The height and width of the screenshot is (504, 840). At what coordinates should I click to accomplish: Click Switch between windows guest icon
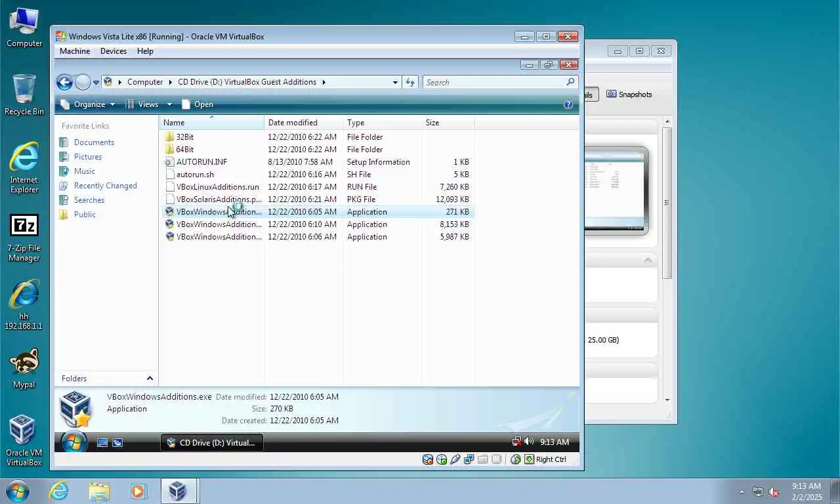tap(117, 443)
